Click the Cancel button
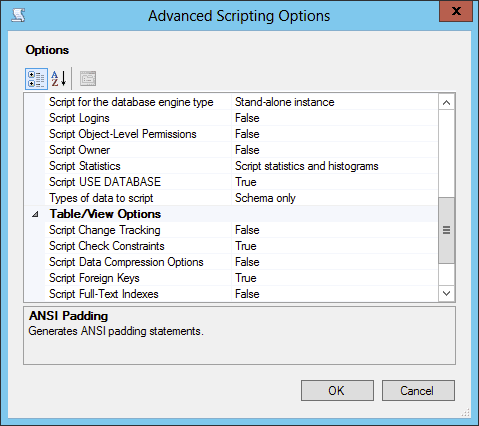The width and height of the screenshot is (479, 426). point(418,390)
